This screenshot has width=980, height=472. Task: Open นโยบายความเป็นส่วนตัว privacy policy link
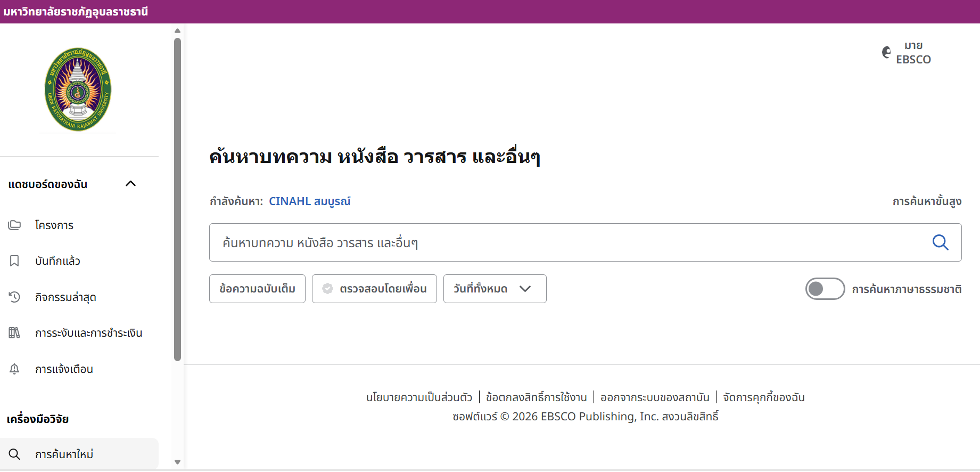419,397
